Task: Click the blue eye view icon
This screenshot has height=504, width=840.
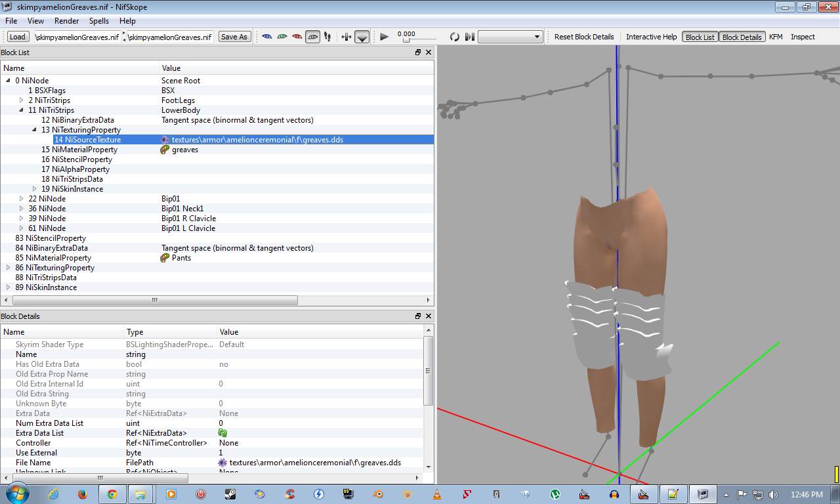Action: (x=267, y=37)
